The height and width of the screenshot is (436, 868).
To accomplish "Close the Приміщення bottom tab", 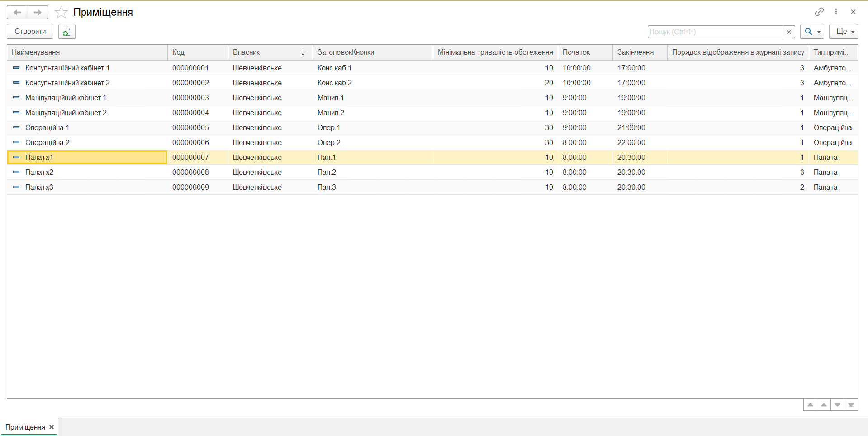I will [x=52, y=427].
